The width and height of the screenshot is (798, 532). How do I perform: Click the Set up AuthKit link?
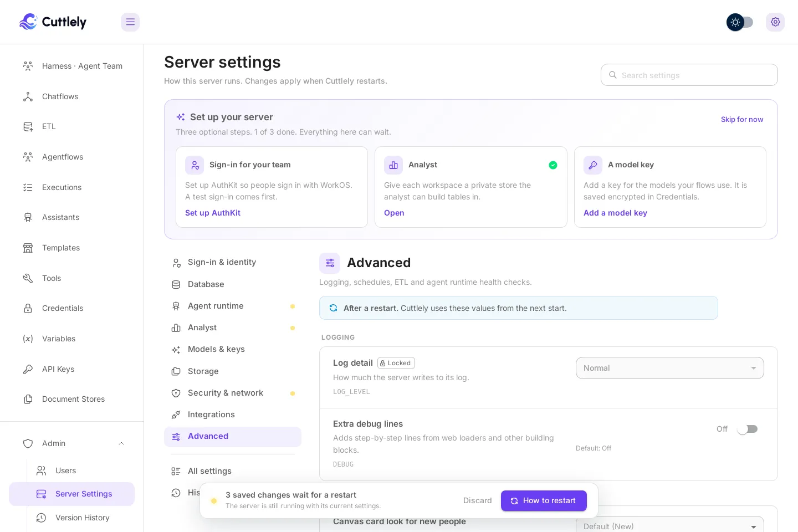click(x=213, y=213)
